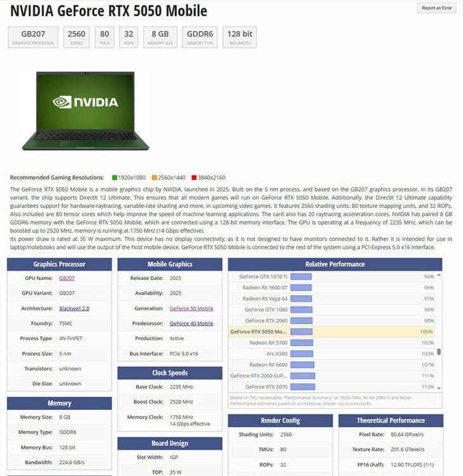Open the GeForce 40 Mobile predecessor link
The image size is (463, 476).
click(x=191, y=323)
